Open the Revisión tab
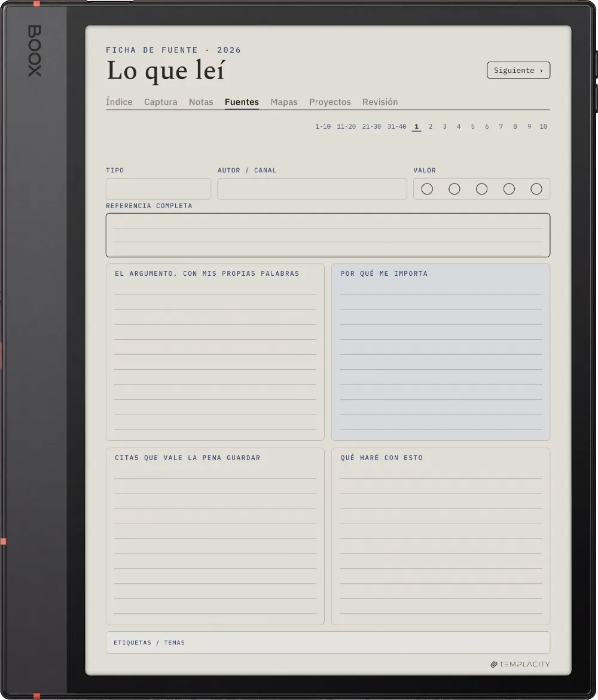This screenshot has width=598, height=700. pos(380,102)
